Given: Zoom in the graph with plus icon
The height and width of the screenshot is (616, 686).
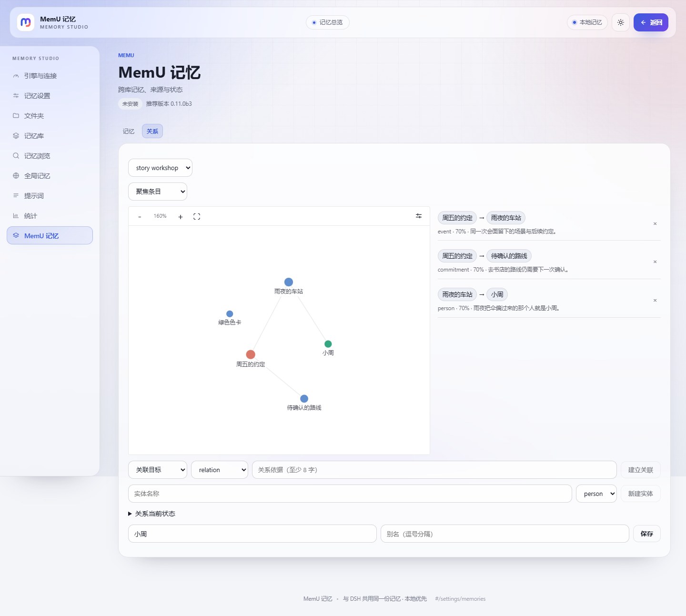Looking at the screenshot, I should click(181, 217).
